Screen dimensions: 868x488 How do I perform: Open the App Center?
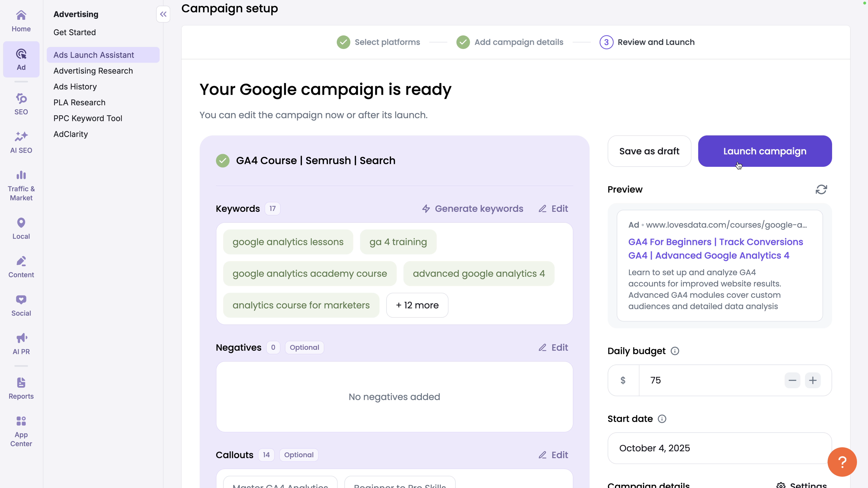21,430
